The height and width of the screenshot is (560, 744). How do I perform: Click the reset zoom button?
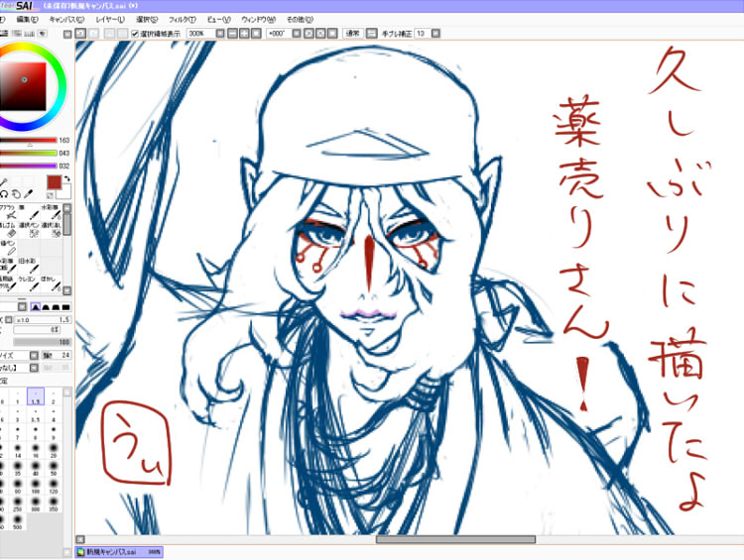pyautogui.click(x=256, y=34)
